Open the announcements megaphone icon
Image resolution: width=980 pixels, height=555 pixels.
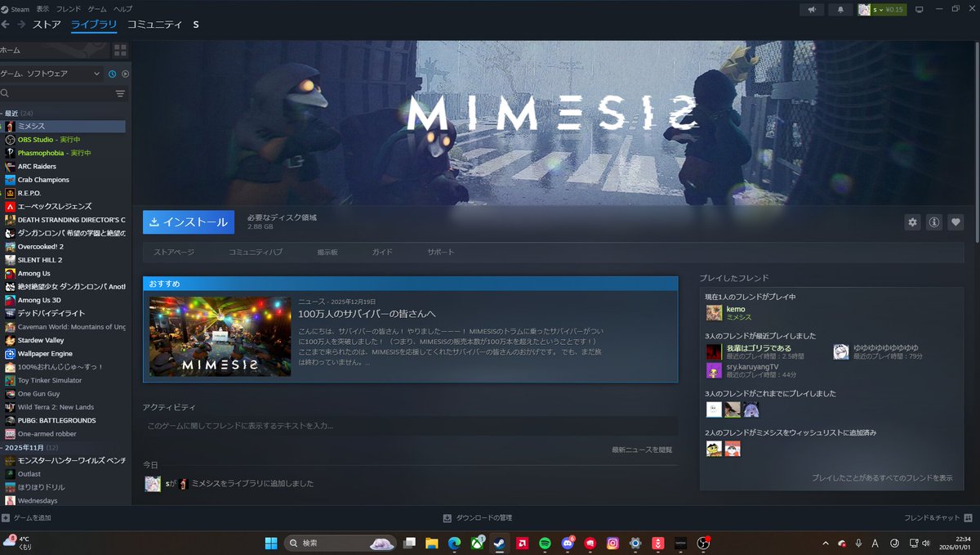coord(811,10)
